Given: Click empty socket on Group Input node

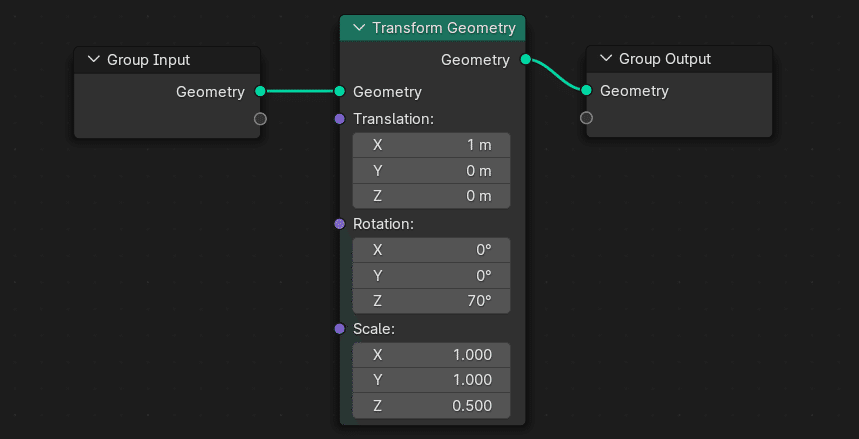Looking at the screenshot, I should [x=260, y=118].
